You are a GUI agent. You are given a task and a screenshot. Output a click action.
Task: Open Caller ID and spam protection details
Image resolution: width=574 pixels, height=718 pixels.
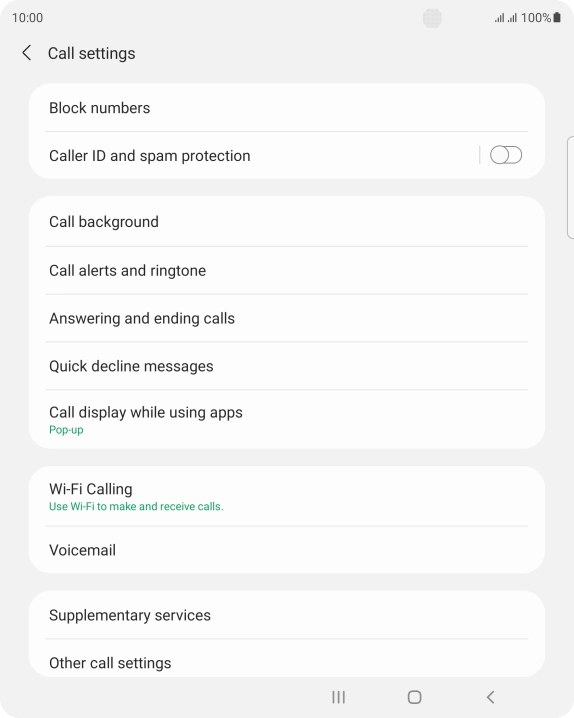(x=254, y=155)
